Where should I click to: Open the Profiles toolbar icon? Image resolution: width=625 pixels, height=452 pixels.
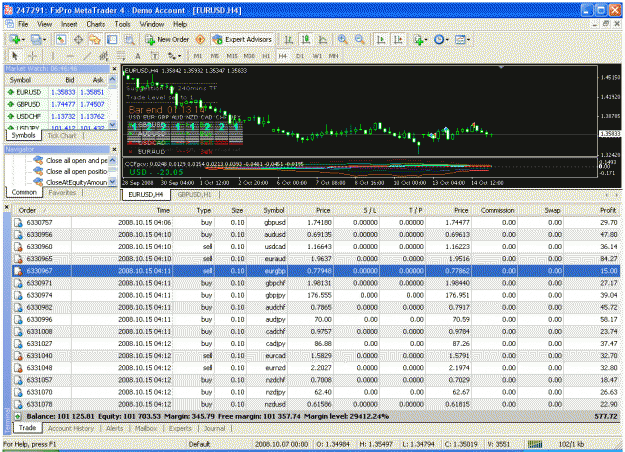(x=35, y=39)
